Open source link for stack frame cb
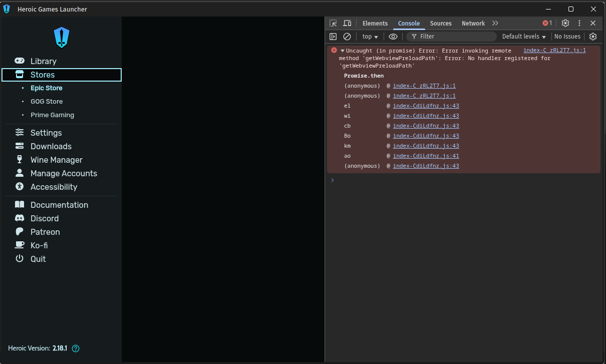This screenshot has height=364, width=606. (x=426, y=126)
